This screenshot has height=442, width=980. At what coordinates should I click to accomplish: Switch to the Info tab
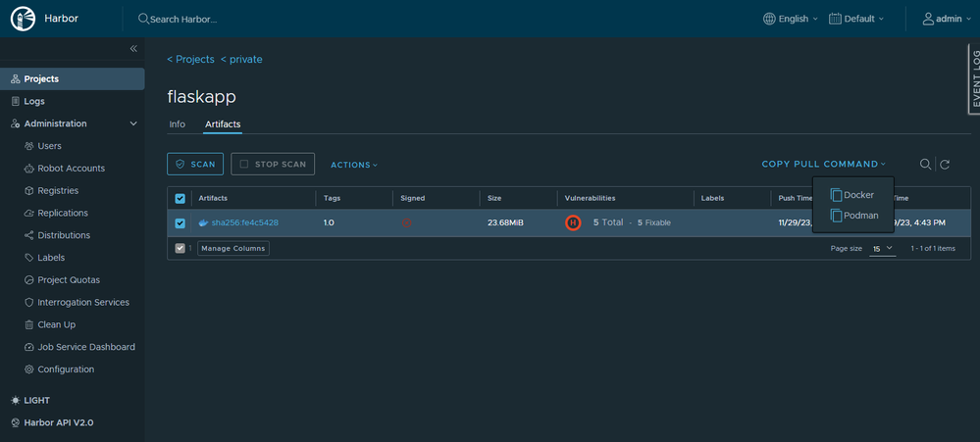tap(177, 124)
